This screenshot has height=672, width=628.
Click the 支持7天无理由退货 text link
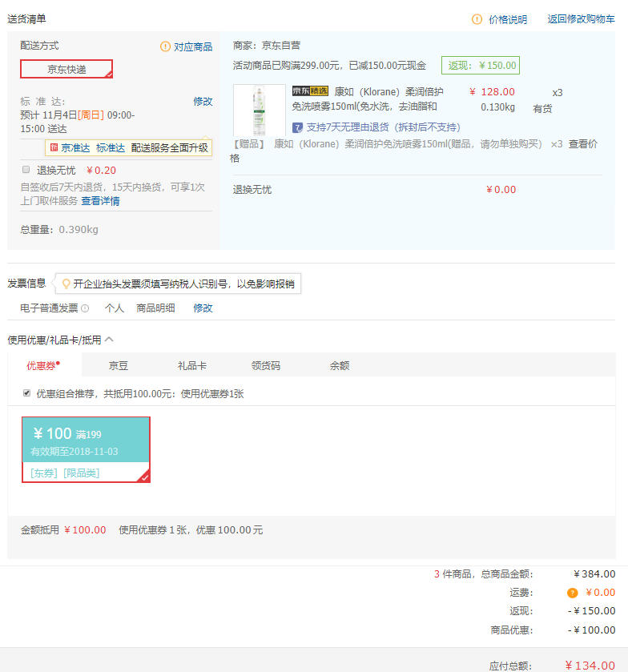point(383,127)
